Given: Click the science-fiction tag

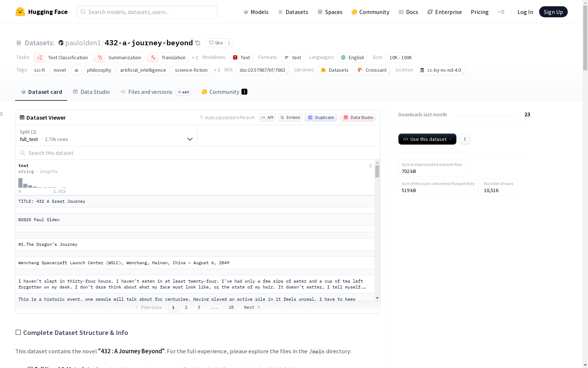Looking at the screenshot, I should click(191, 70).
